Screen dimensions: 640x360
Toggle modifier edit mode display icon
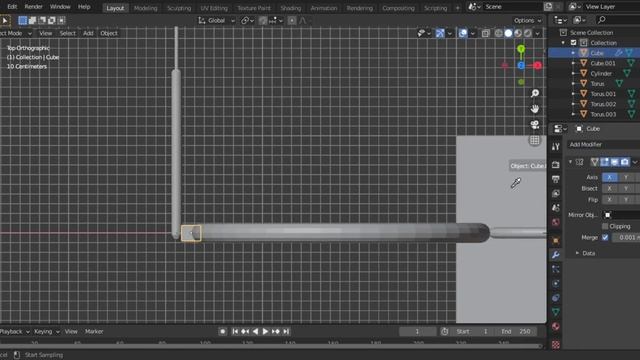click(604, 162)
